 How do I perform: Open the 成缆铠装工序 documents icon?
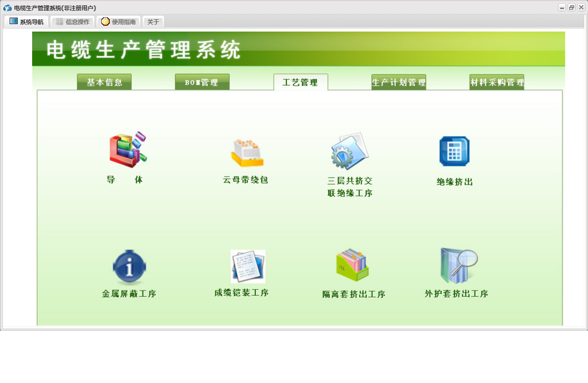point(248,266)
